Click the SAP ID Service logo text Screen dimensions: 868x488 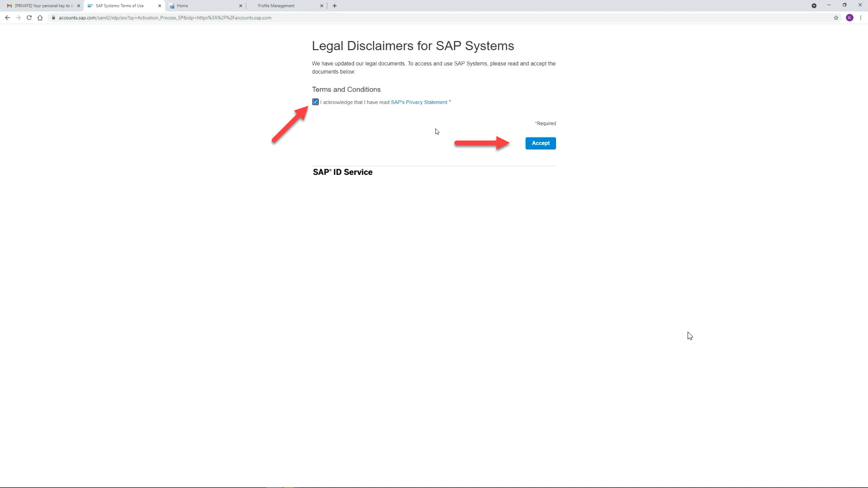tap(343, 172)
